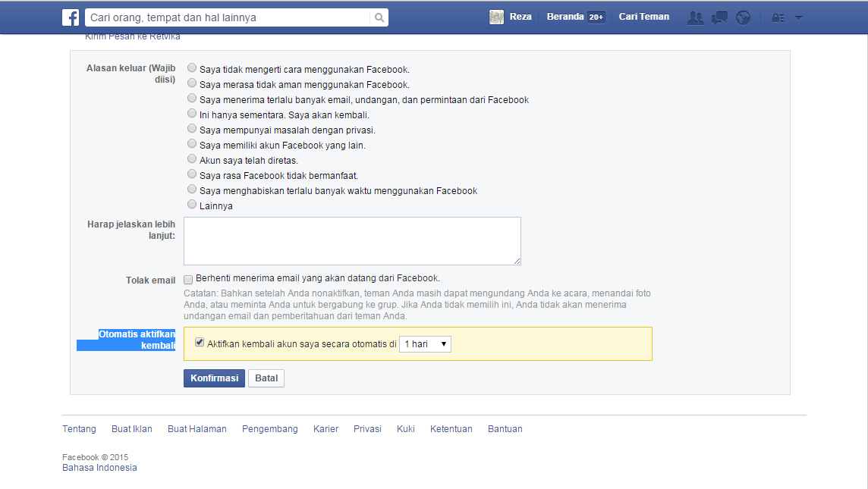868x489 pixels.
Task: Open the notifications globe icon
Action: (x=743, y=17)
